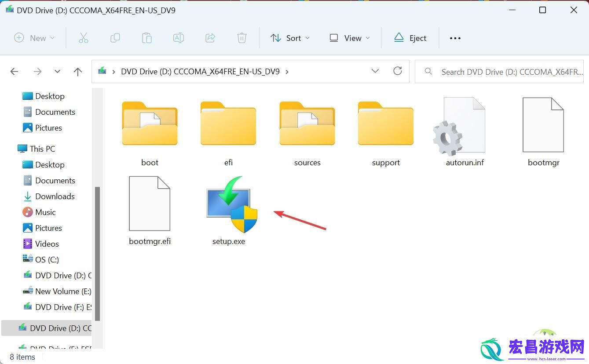Screen dimensions: 589x364
Task: Click the Delete trash icon
Action: coord(242,38)
